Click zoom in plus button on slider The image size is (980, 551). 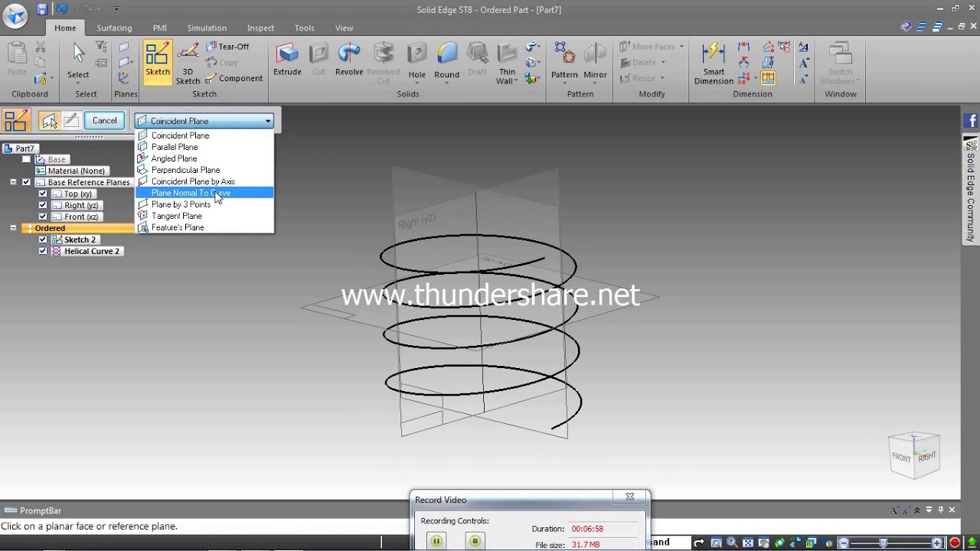[936, 543]
